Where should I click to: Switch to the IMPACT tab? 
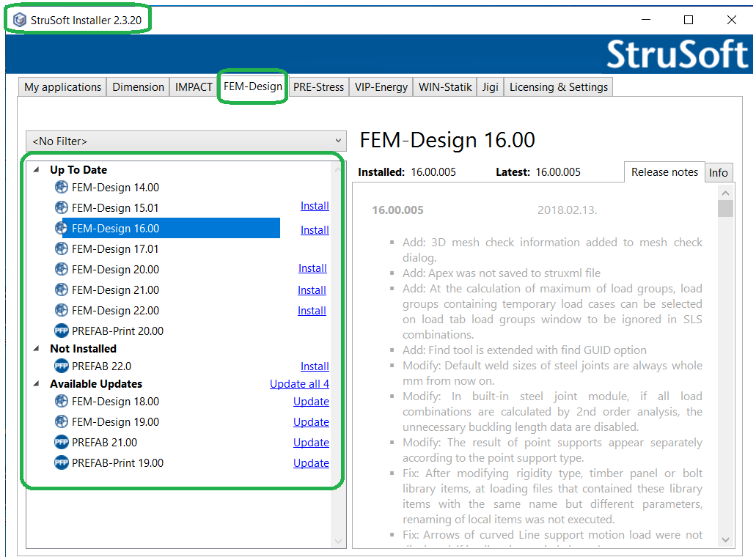coord(194,87)
